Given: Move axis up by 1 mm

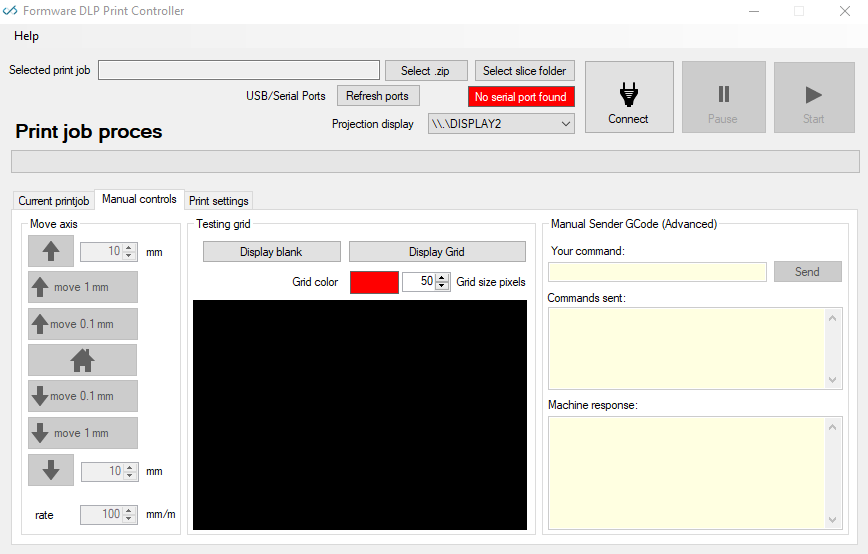Looking at the screenshot, I should (x=82, y=287).
